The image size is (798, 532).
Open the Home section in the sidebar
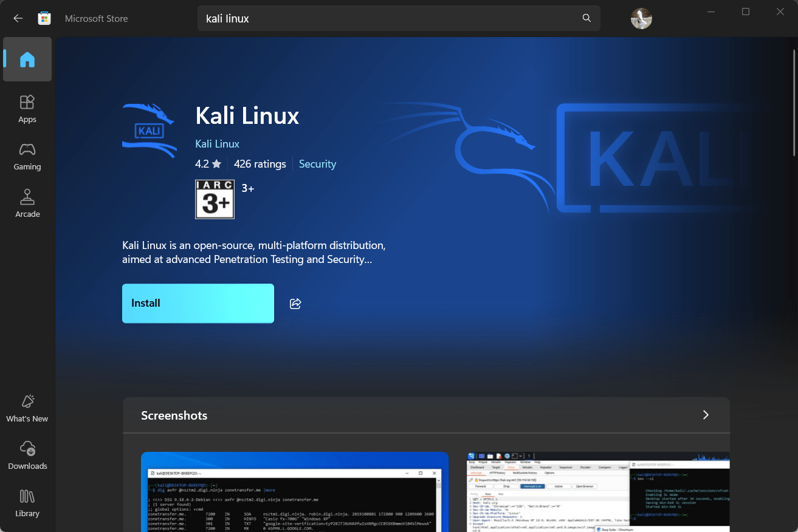click(27, 59)
